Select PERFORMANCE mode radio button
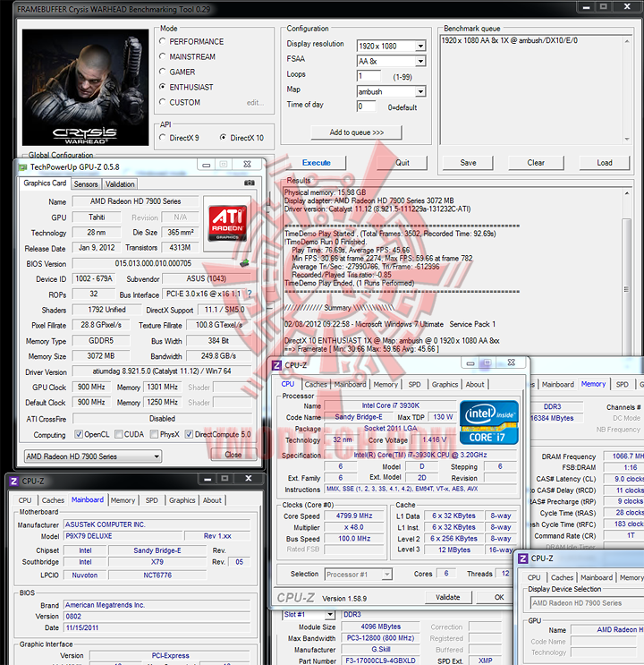Screen dimensions: 644x665 pyautogui.click(x=163, y=41)
